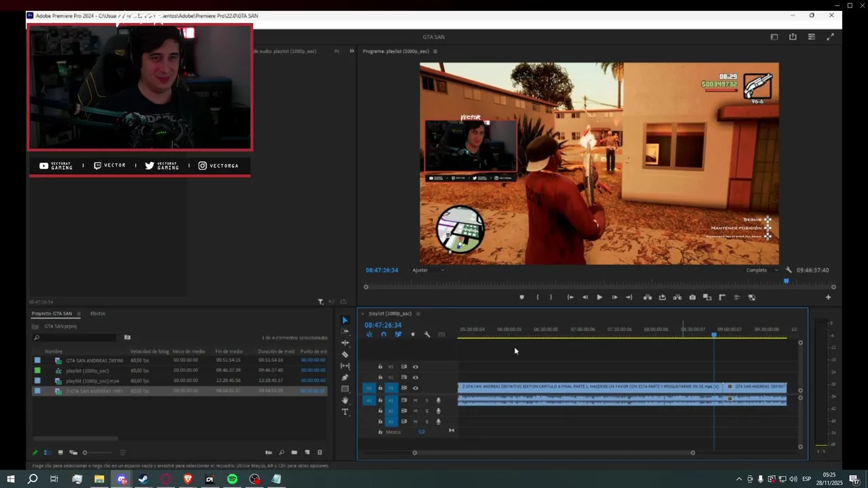Click the blue playhead on program scrubber
Screen dimensions: 868x488
click(x=787, y=281)
